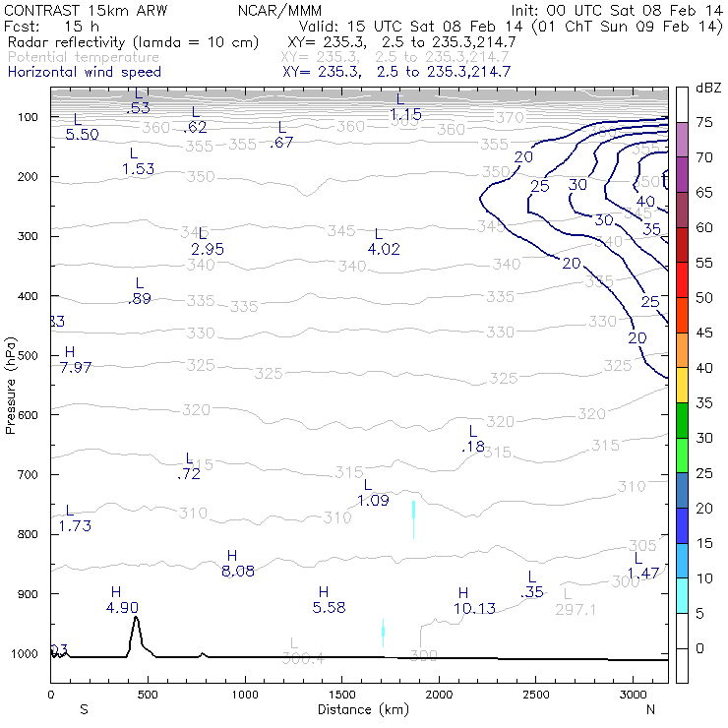This screenshot has height=728, width=728.
Task: Click the gray temperature minimum '297.1'
Action: (576, 610)
